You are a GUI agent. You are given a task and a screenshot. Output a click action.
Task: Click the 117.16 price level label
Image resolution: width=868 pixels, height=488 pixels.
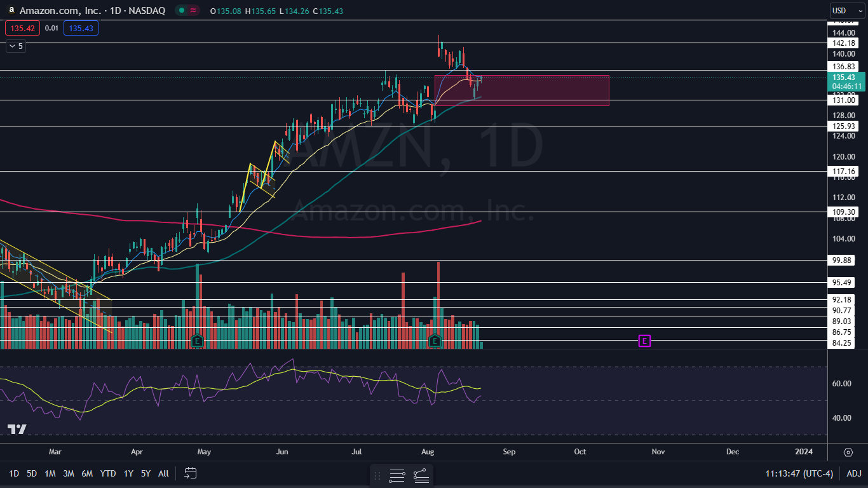click(x=843, y=171)
